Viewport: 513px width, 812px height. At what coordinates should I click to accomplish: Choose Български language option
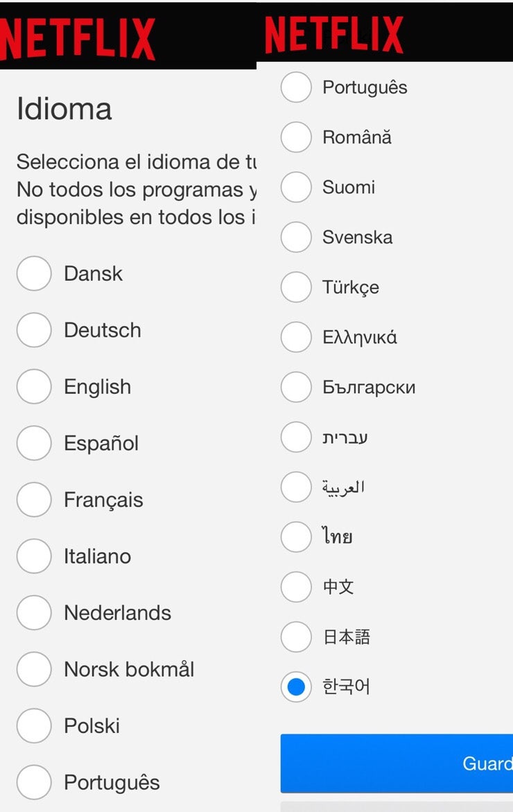pyautogui.click(x=296, y=387)
